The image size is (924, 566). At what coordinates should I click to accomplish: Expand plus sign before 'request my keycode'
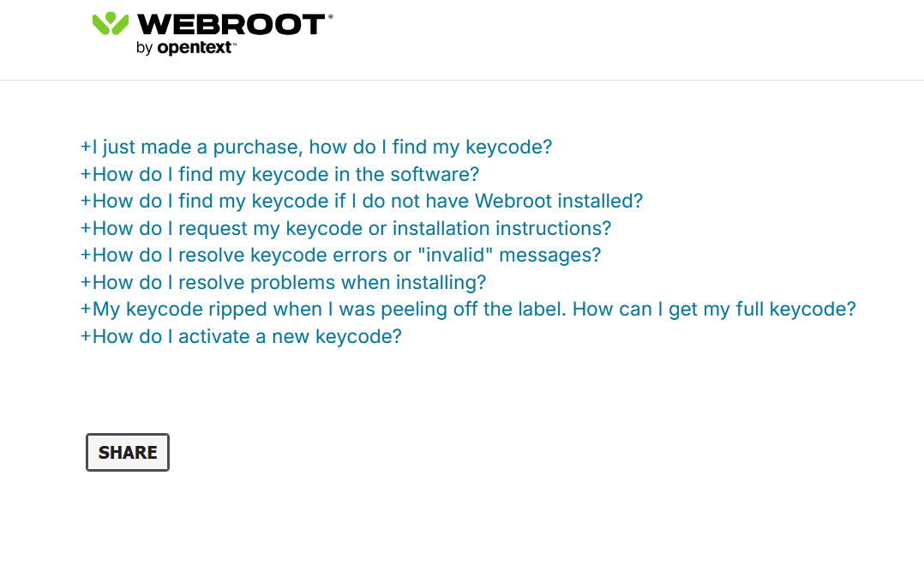coord(86,229)
